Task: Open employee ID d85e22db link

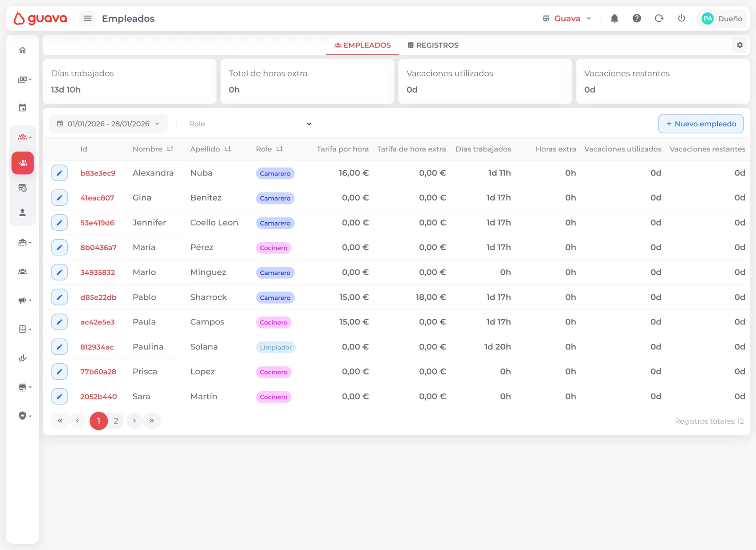Action: [x=98, y=297]
